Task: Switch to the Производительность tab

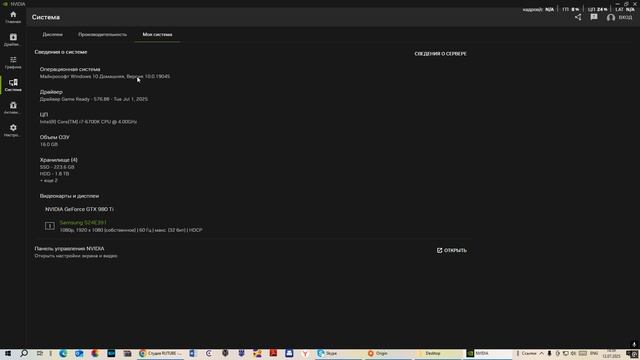Action: (102, 35)
